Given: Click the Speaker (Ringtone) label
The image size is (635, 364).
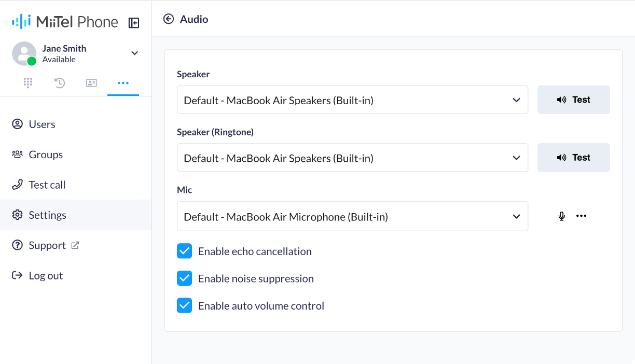Looking at the screenshot, I should coord(215,132).
